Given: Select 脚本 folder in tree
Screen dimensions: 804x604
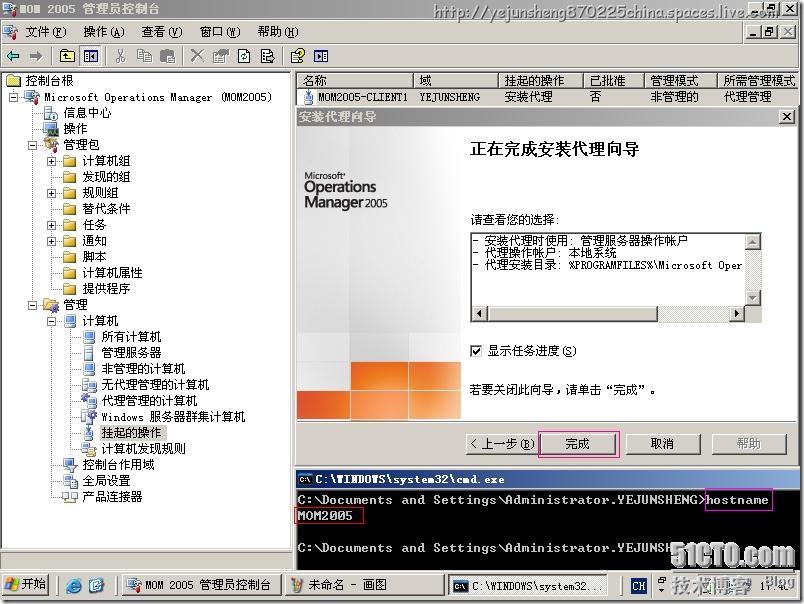Looking at the screenshot, I should [94, 257].
